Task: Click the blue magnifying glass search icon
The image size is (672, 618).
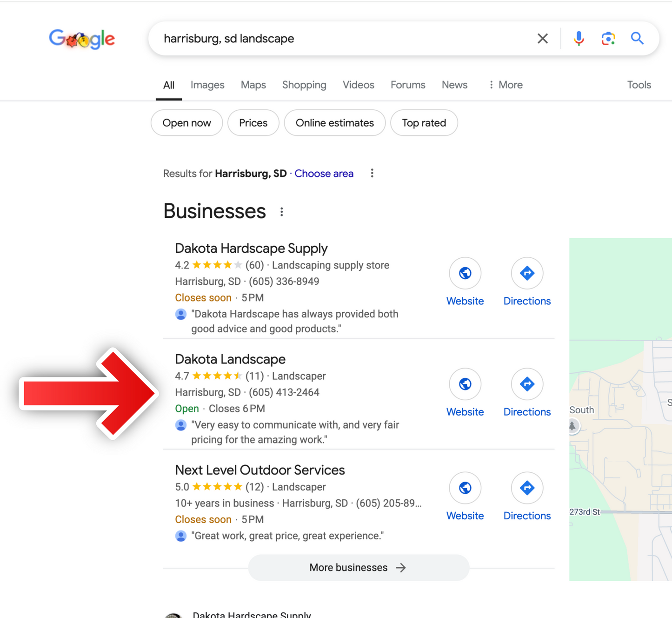Action: tap(637, 38)
